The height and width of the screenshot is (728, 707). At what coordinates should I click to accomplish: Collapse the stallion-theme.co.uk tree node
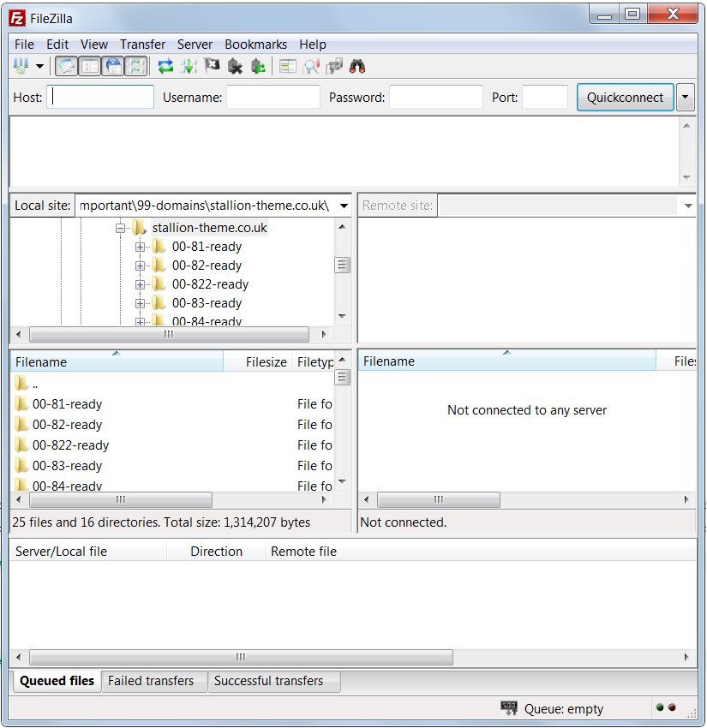(120, 228)
